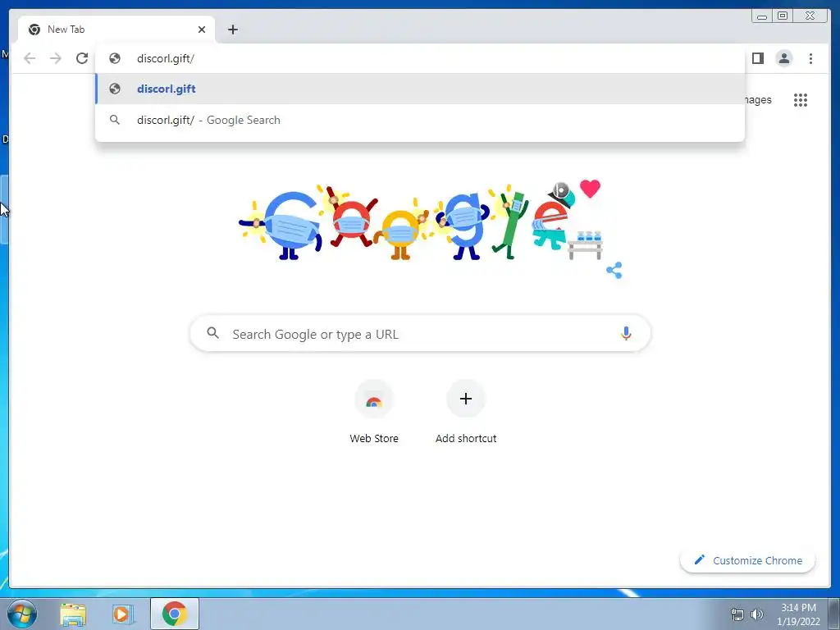
Task: Click the globe icon in the address bar
Action: [115, 58]
